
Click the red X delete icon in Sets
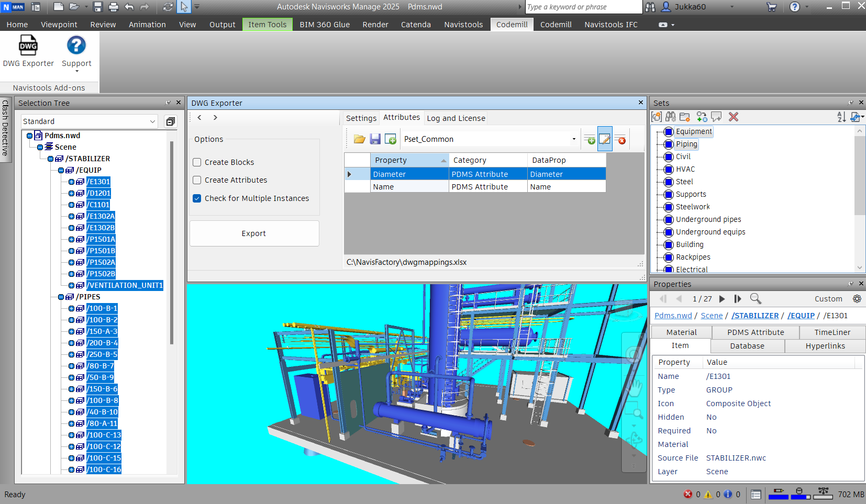click(x=734, y=117)
